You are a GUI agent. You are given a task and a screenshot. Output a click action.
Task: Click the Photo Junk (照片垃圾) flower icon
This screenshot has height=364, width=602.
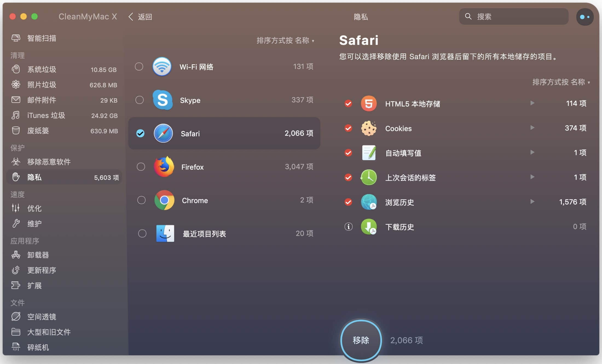click(x=16, y=85)
